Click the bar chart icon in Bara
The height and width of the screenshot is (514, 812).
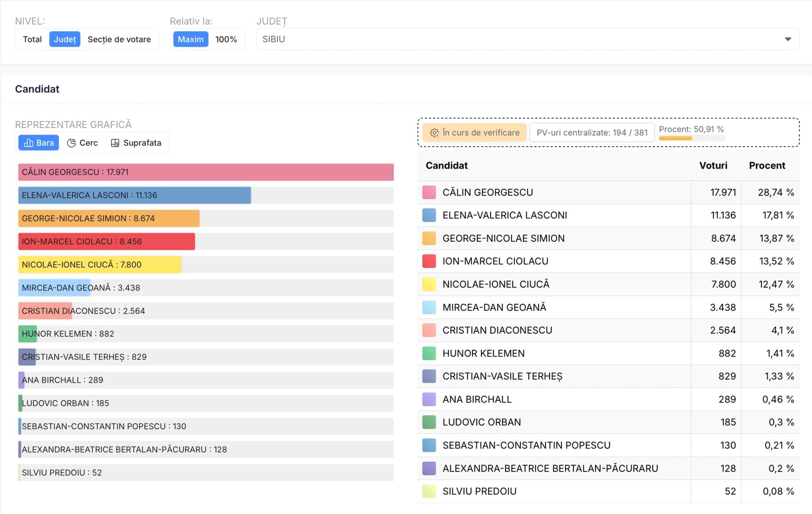(29, 143)
